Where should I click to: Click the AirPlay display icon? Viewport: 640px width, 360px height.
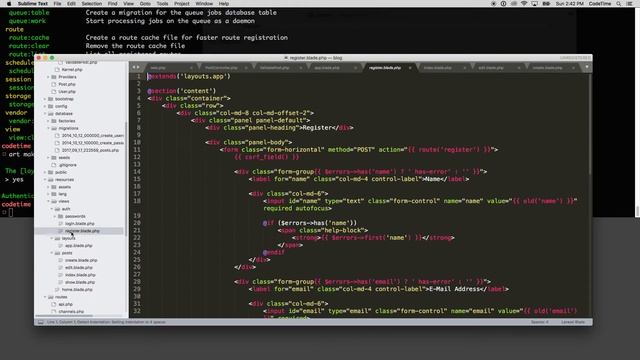click(x=534, y=3)
